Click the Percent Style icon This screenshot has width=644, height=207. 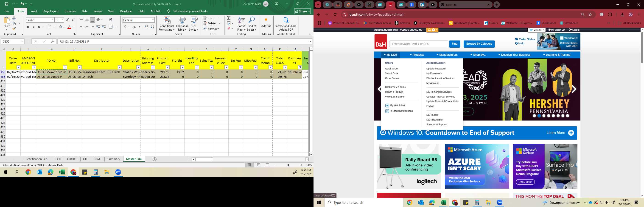click(x=134, y=27)
